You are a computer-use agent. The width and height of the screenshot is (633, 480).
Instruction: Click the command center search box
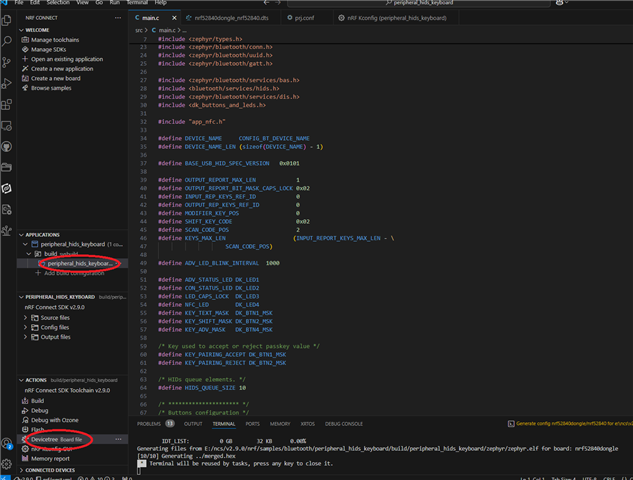tap(419, 2)
